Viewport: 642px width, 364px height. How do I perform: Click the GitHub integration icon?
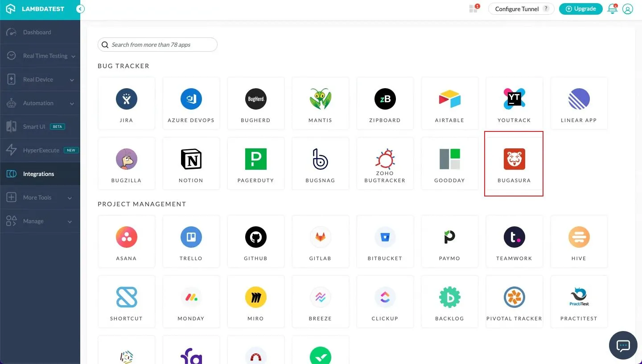click(255, 237)
